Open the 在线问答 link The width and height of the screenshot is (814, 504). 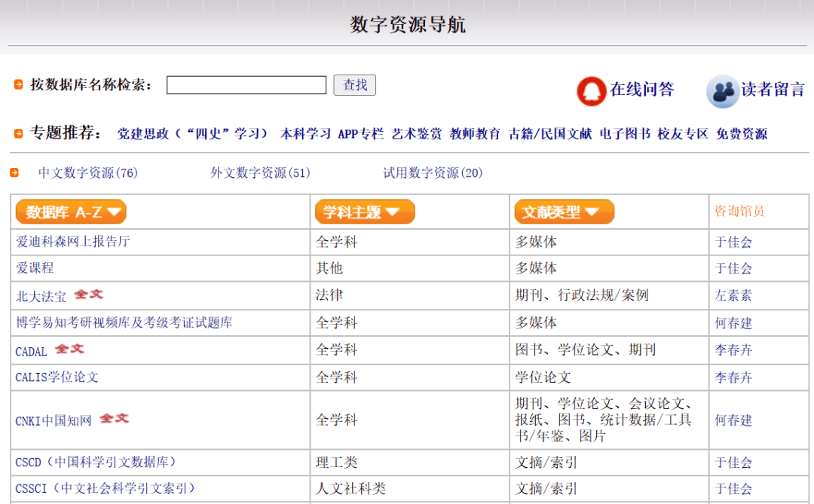pyautogui.click(x=642, y=90)
